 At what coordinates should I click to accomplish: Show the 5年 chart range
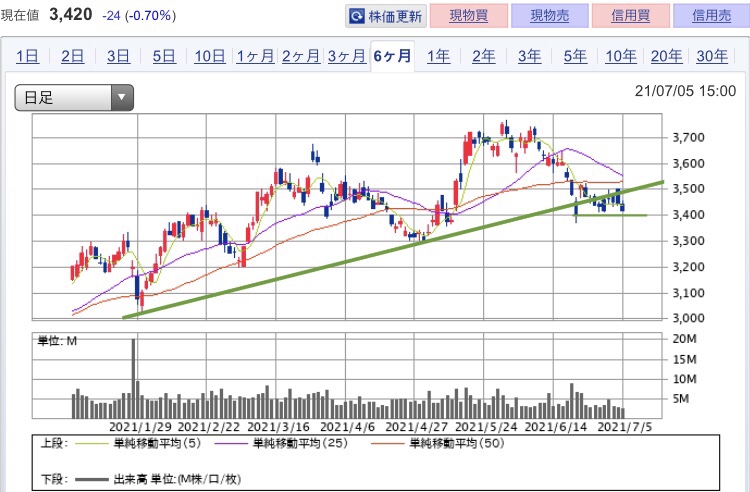coord(575,56)
